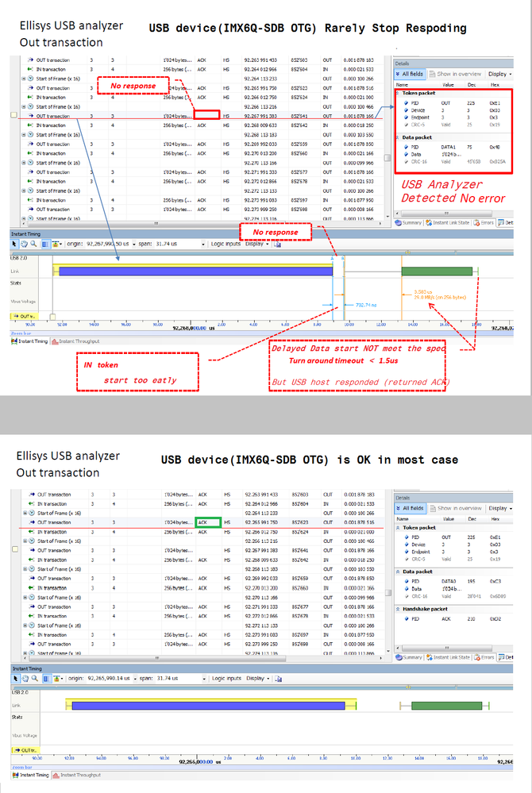
Task: Expand Start of Frame row at 92.264 113 233 in no-response capture
Action: pyautogui.click(x=23, y=79)
